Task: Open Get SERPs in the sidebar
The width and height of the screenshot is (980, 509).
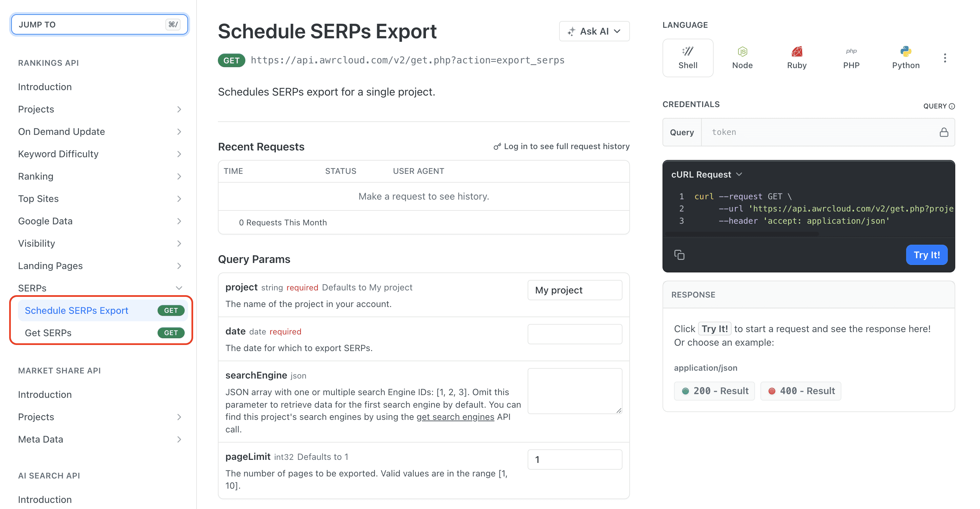Action: (48, 332)
